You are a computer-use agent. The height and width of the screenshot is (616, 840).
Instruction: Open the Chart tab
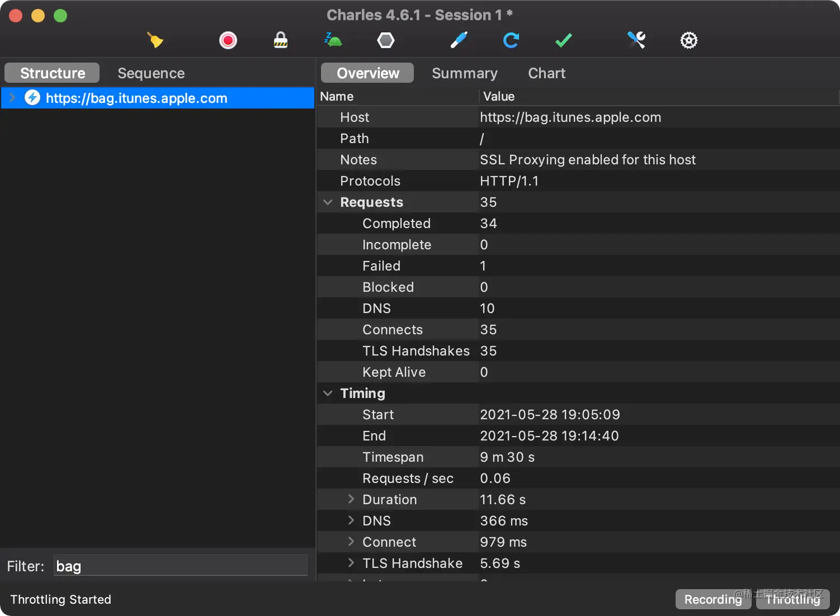[546, 73]
